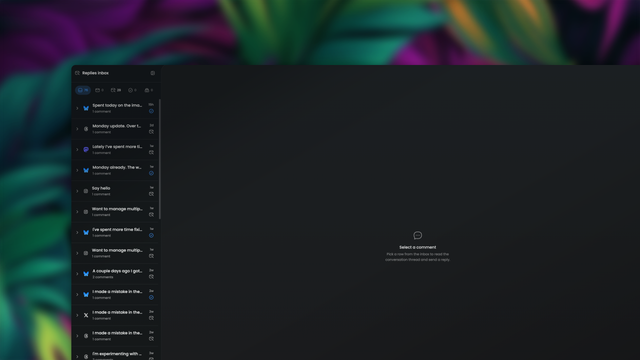
Task: Select the highlighted first inbox filter tab
Action: point(83,90)
